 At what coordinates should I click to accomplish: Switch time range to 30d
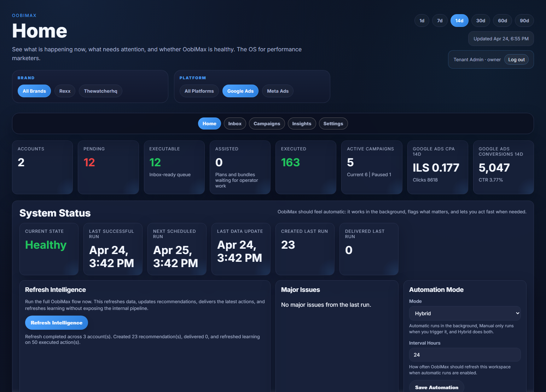click(x=481, y=21)
